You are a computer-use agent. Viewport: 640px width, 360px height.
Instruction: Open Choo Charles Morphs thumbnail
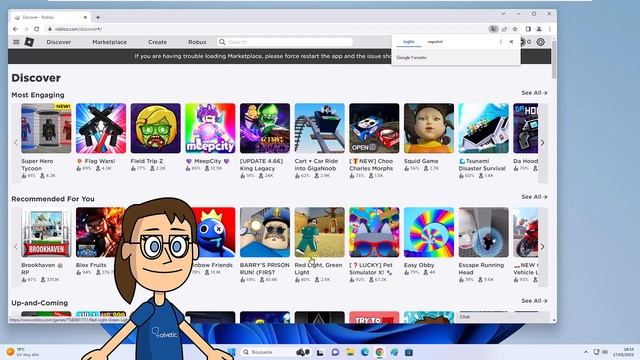[x=374, y=128]
